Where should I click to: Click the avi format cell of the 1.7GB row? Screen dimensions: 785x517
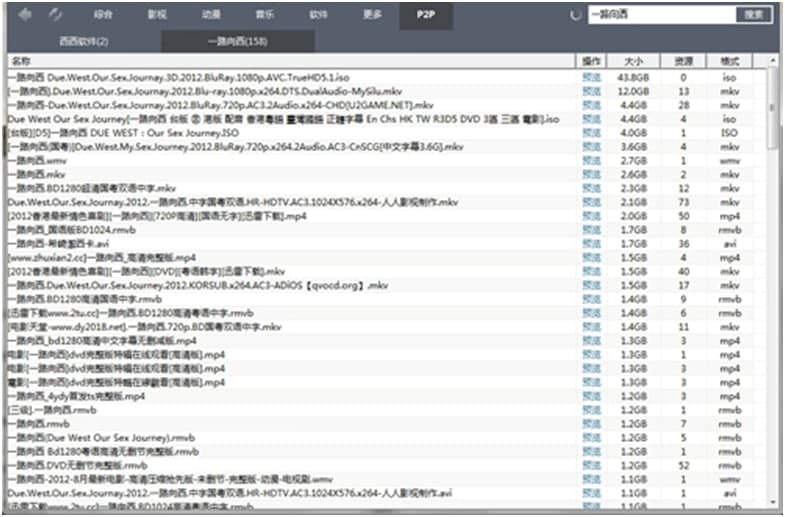pos(729,244)
